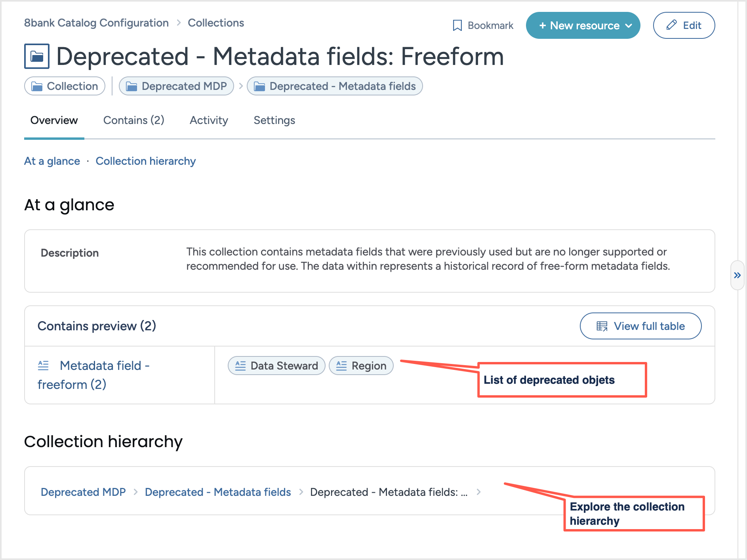This screenshot has width=747, height=560.
Task: Open the Activity tab
Action: [x=209, y=120]
